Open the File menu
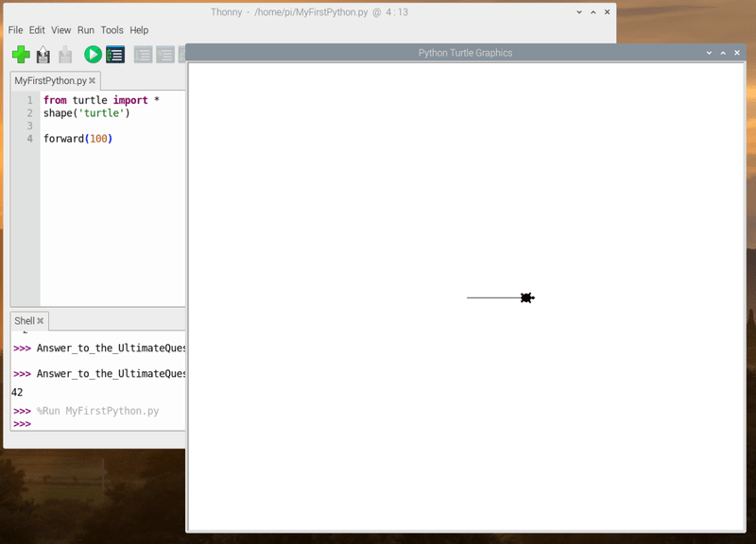 [15, 30]
